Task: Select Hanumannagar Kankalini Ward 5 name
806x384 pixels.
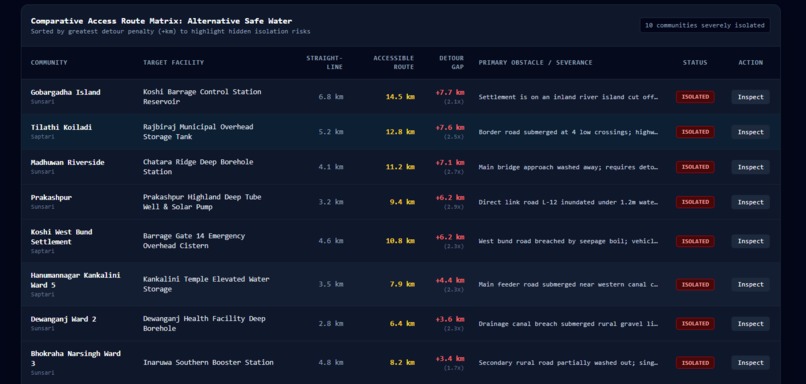Action: coord(76,280)
